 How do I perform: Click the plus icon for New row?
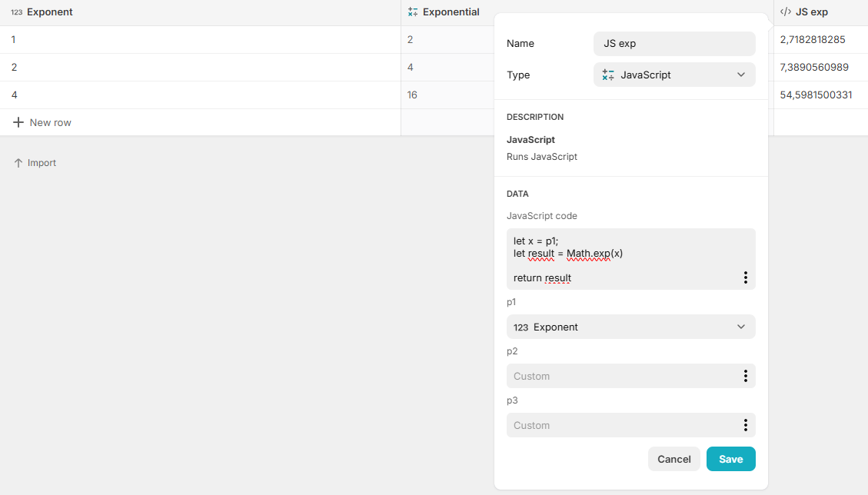[18, 122]
